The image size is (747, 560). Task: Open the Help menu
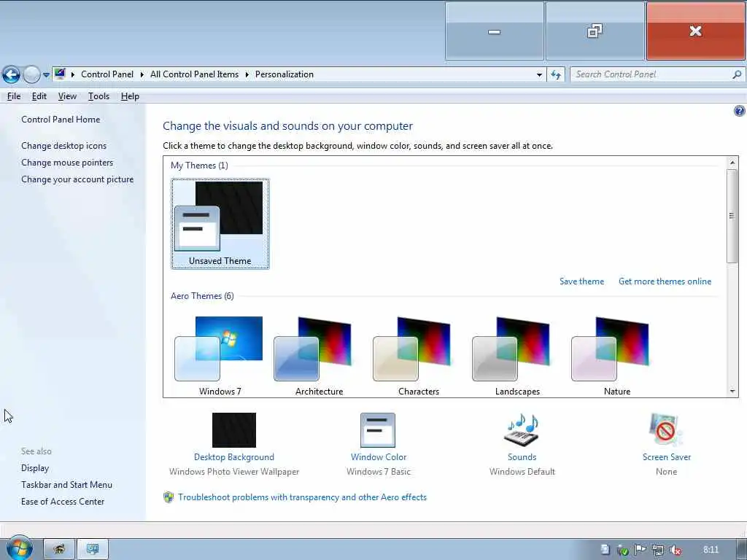coord(130,96)
